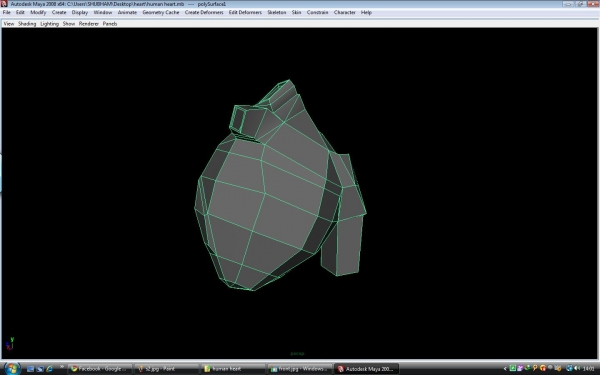Screen dimensions: 600x375
Task: Open the Modify menu
Action: pyautogui.click(x=38, y=12)
